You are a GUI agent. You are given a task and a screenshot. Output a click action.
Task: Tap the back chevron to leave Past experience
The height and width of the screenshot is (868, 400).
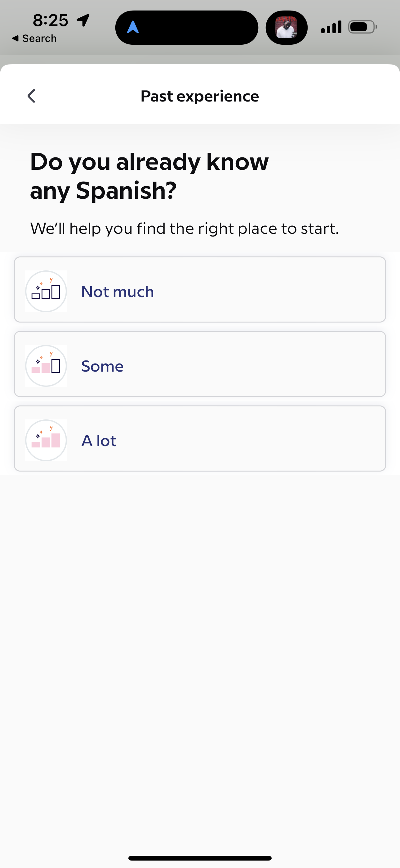[31, 96]
